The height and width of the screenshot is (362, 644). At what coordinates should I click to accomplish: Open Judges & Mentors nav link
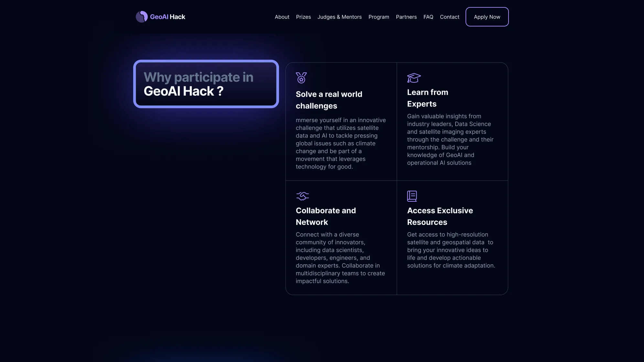point(339,17)
